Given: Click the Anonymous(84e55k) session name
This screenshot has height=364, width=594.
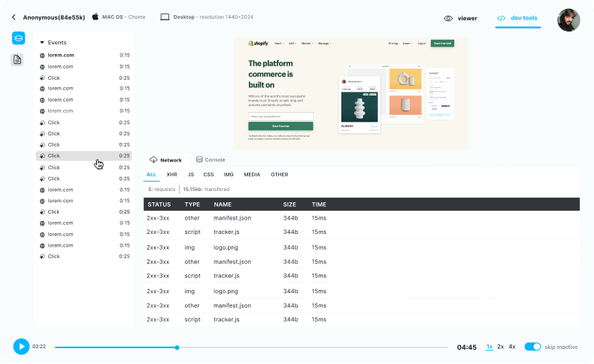Looking at the screenshot, I should coord(54,17).
